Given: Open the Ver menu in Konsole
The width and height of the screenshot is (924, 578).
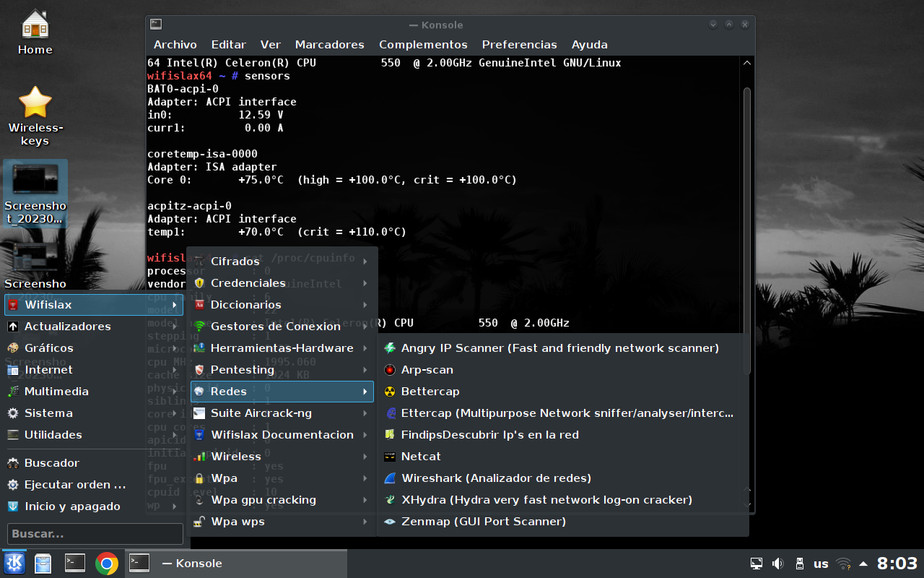Looking at the screenshot, I should 271,45.
